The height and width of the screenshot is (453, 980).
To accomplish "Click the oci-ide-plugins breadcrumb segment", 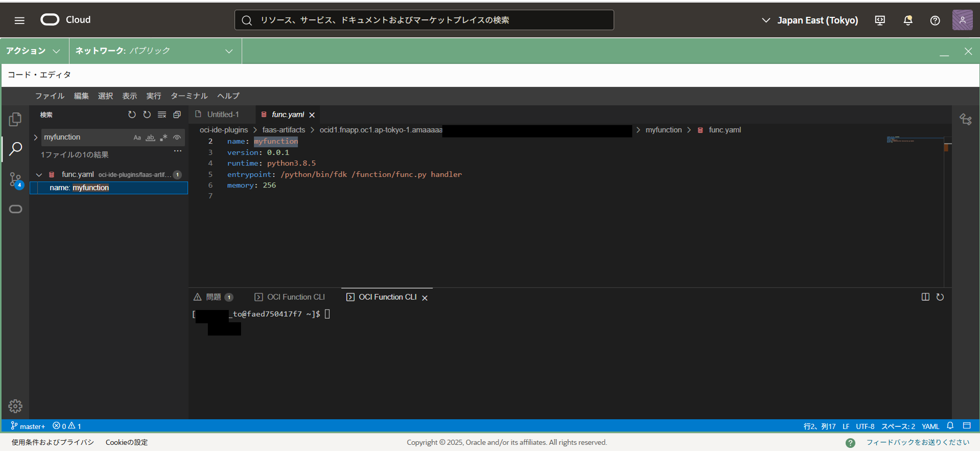I will [x=224, y=130].
